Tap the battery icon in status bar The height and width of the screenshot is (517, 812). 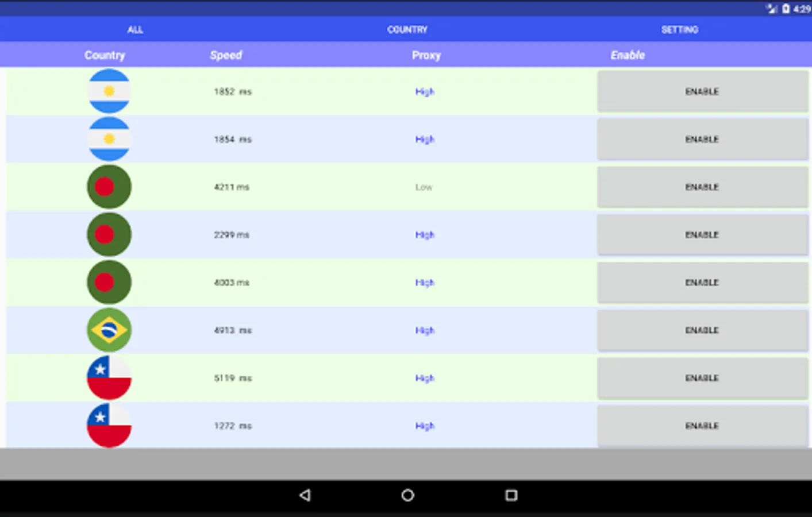point(786,9)
